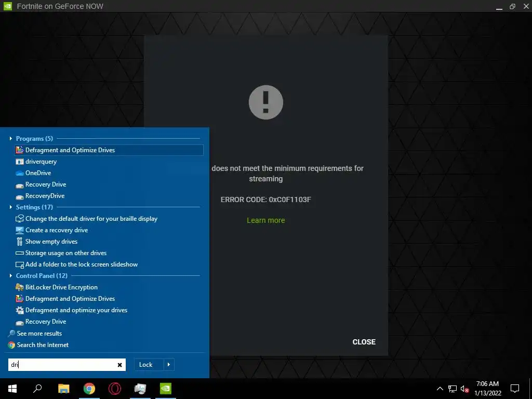Click CLOSE in the error dialog
This screenshot has height=399, width=532.
click(364, 342)
